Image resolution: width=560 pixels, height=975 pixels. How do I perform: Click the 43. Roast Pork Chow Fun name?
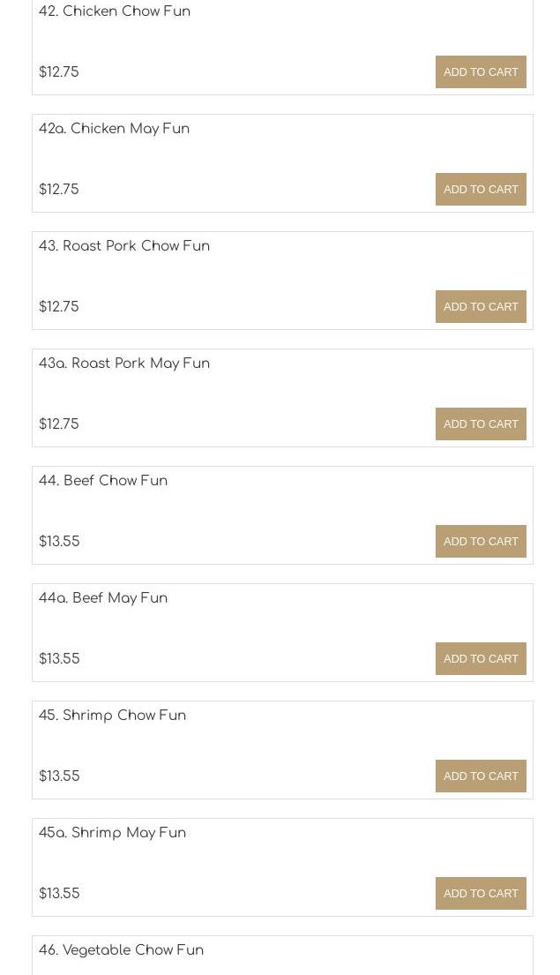pos(124,246)
